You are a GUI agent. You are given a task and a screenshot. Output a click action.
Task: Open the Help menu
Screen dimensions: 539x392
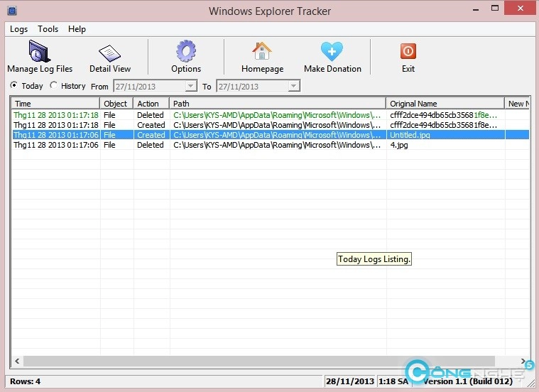(x=77, y=29)
